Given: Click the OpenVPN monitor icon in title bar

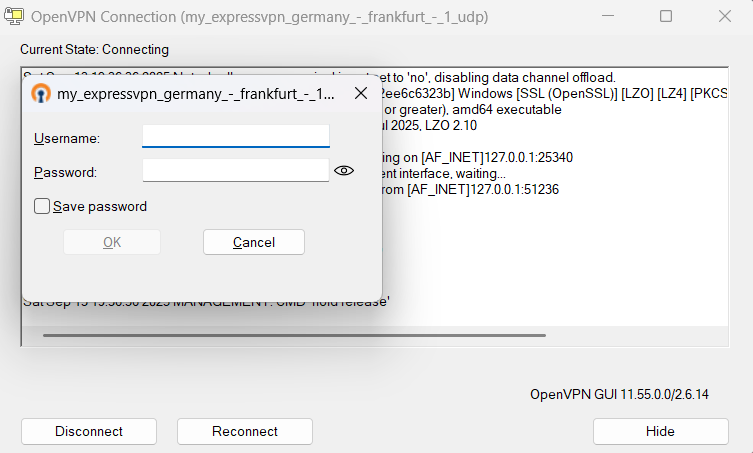Looking at the screenshot, I should coord(14,16).
